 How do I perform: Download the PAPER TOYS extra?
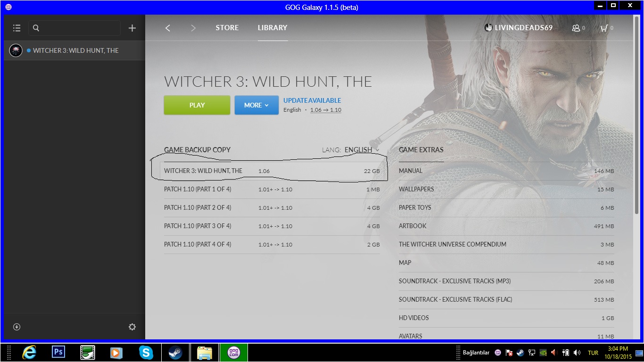506,208
